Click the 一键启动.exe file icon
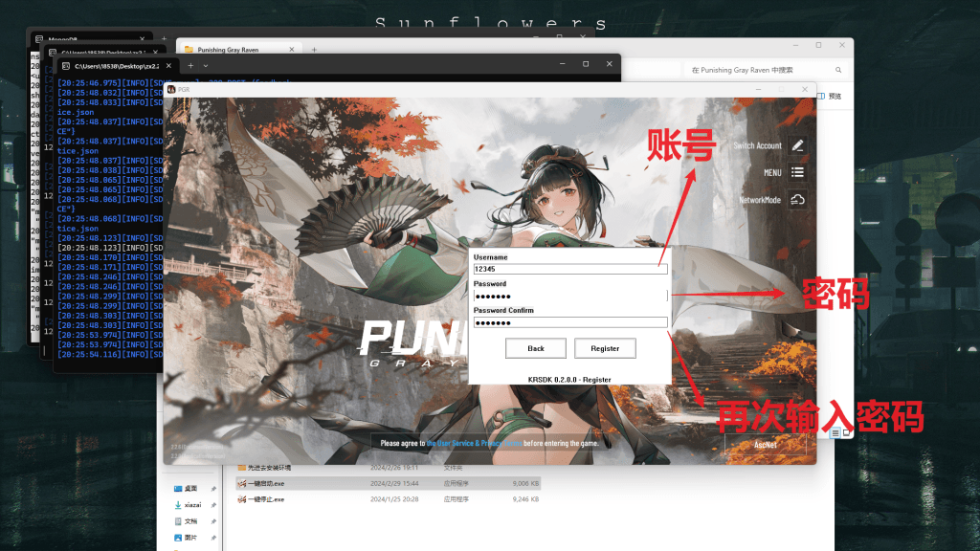Viewport: 980px width, 551px height. point(242,484)
